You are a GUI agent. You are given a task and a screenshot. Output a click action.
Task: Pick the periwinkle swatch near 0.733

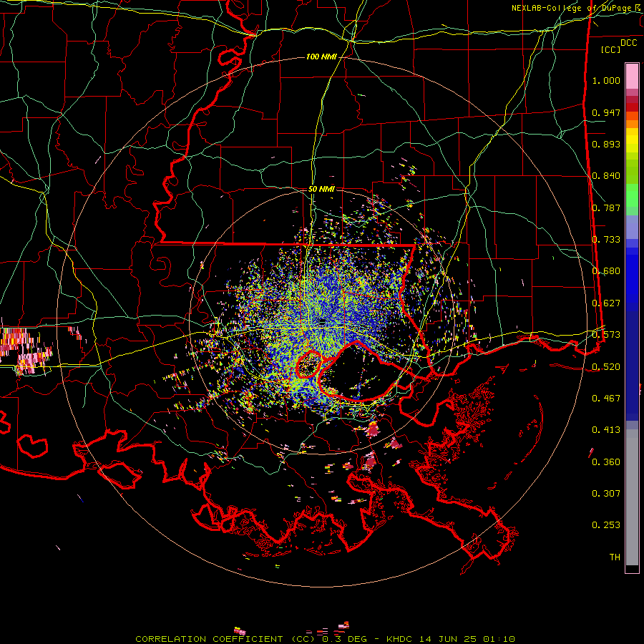click(632, 227)
